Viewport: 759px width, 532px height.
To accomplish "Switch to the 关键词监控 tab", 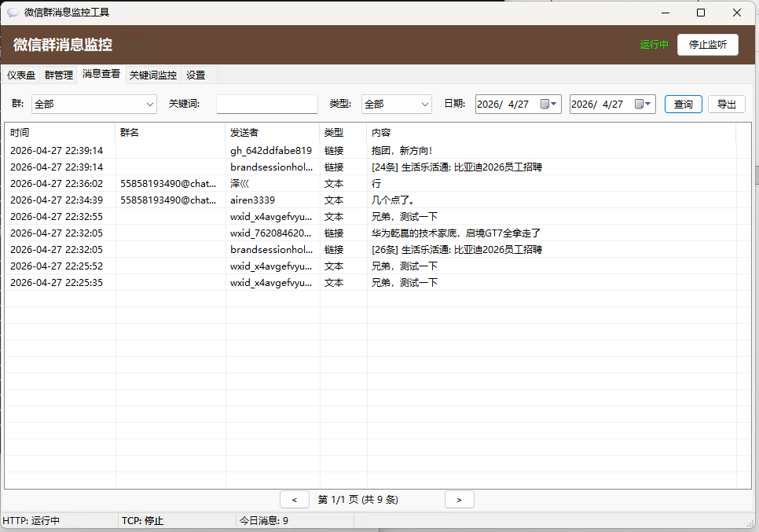I will 152,75.
